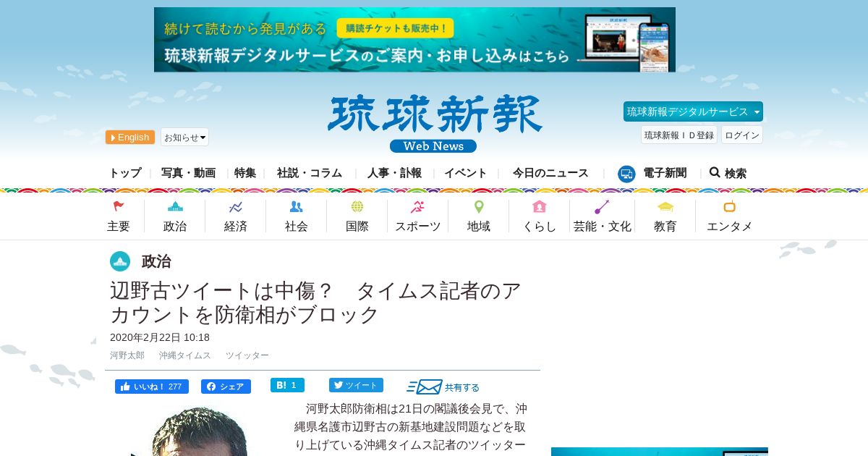Open the 琉球新報デジタルサービス dropdown
The width and height of the screenshot is (868, 456).
(693, 111)
